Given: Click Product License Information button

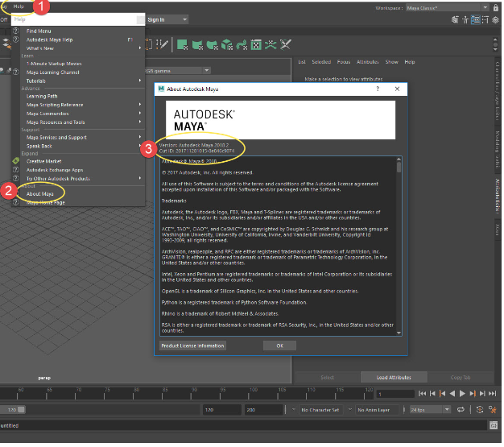Looking at the screenshot, I should pos(192,346).
